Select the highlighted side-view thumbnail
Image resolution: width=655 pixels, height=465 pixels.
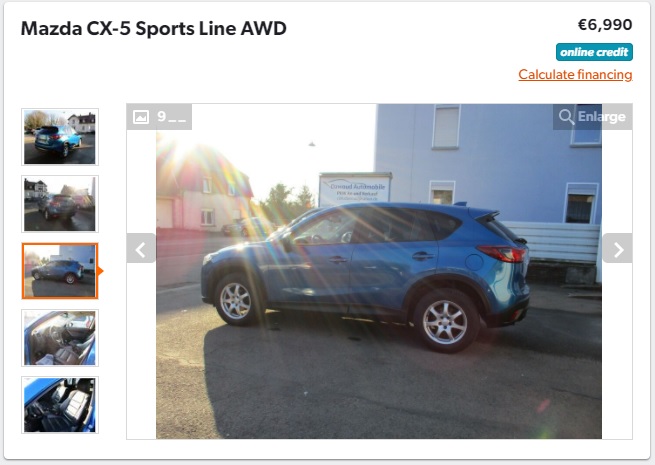[x=60, y=271]
